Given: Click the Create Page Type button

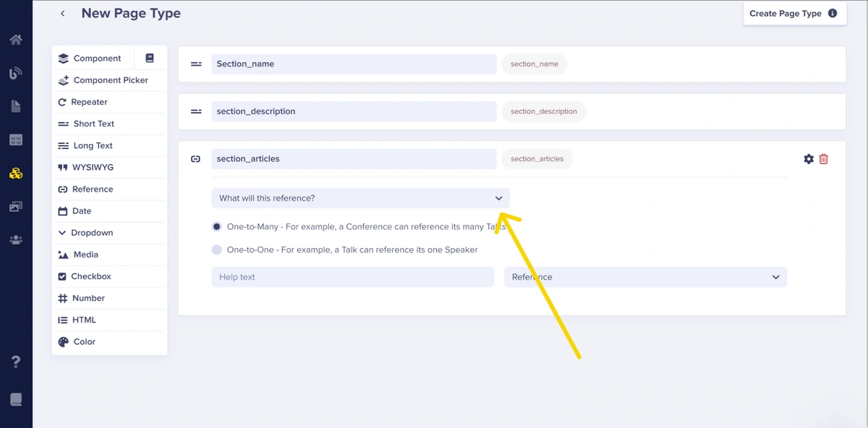Looking at the screenshot, I should coord(795,13).
